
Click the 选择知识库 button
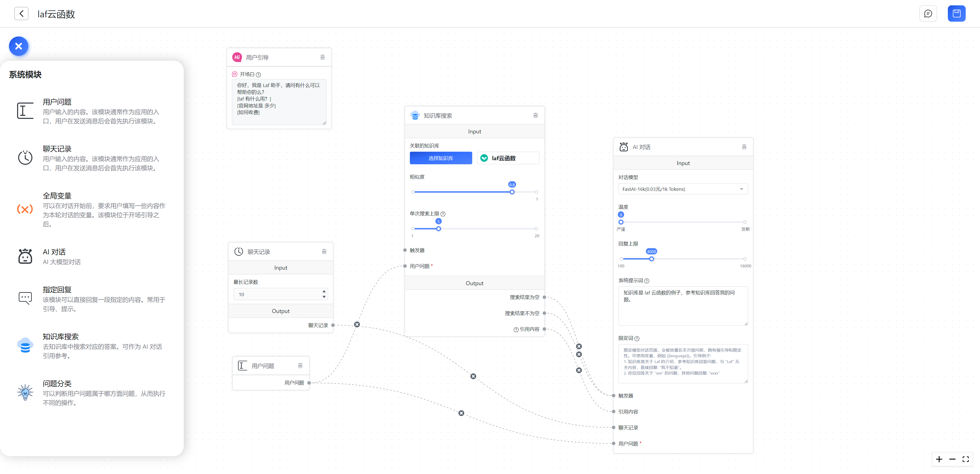pyautogui.click(x=440, y=158)
